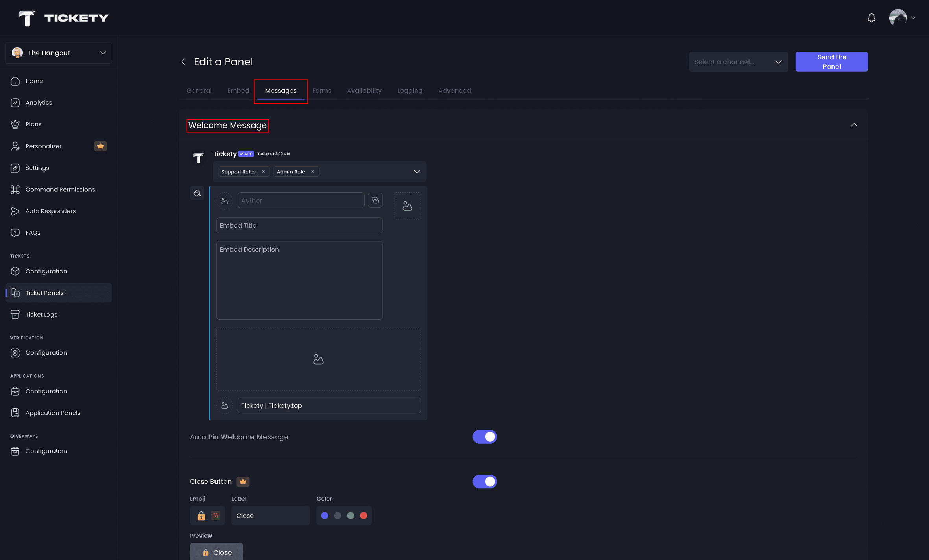Open Command Permissions from the sidebar
This screenshot has height=560, width=929.
[x=15, y=189]
